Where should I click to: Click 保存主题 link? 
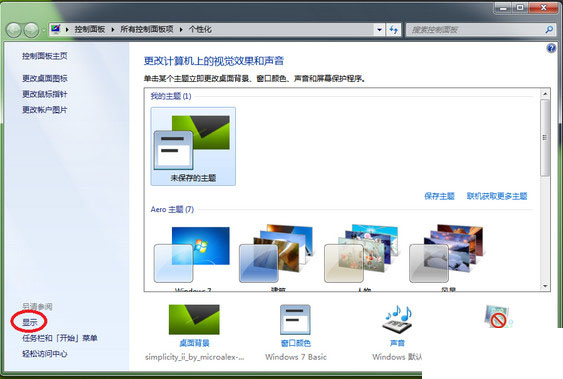439,196
